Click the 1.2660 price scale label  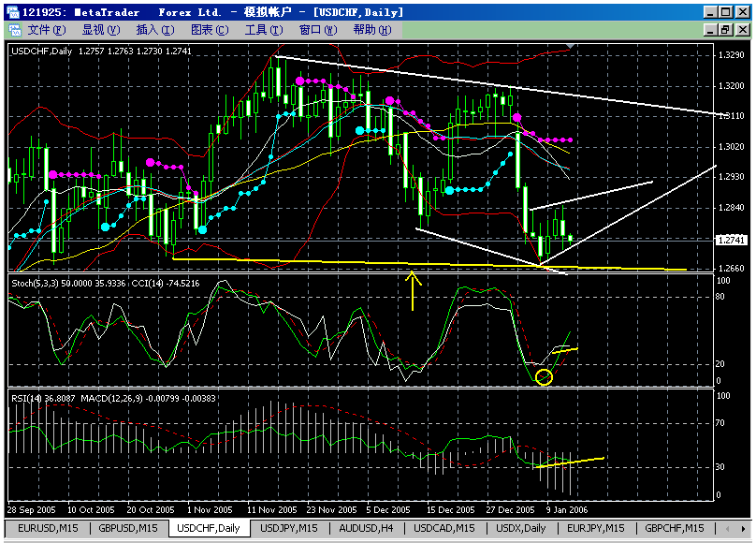pyautogui.click(x=731, y=268)
